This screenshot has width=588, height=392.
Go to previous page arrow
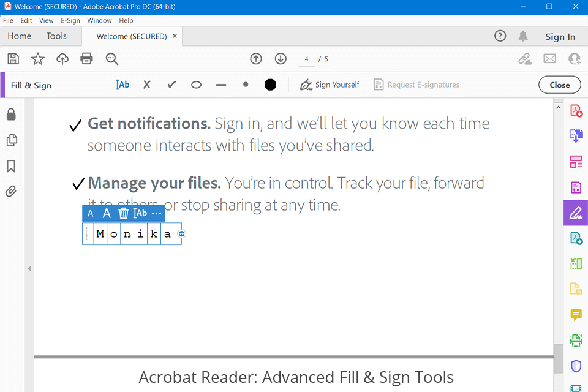click(x=256, y=59)
